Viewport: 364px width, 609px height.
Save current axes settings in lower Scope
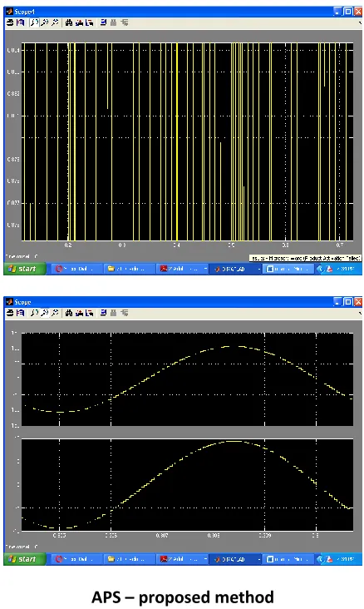pos(79,313)
